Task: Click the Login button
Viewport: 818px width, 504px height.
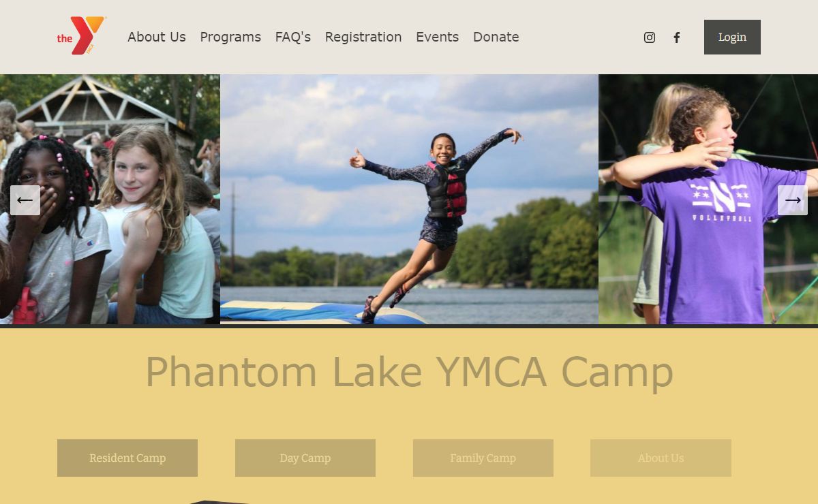Action: [732, 37]
